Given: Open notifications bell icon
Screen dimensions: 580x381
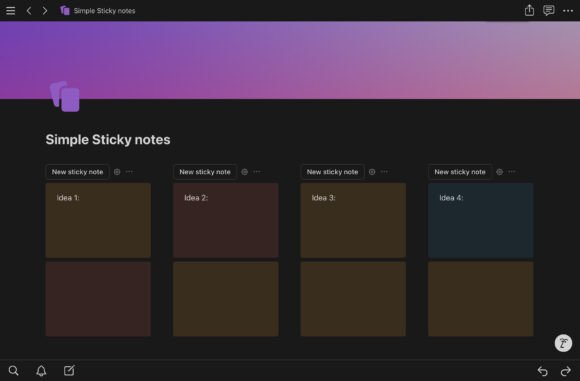Looking at the screenshot, I should [41, 371].
